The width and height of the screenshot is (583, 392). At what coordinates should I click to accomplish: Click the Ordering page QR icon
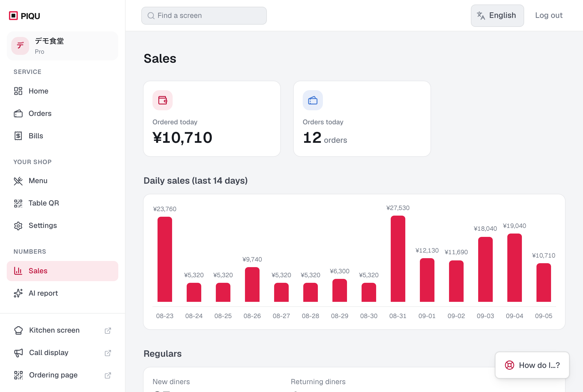coord(18,375)
